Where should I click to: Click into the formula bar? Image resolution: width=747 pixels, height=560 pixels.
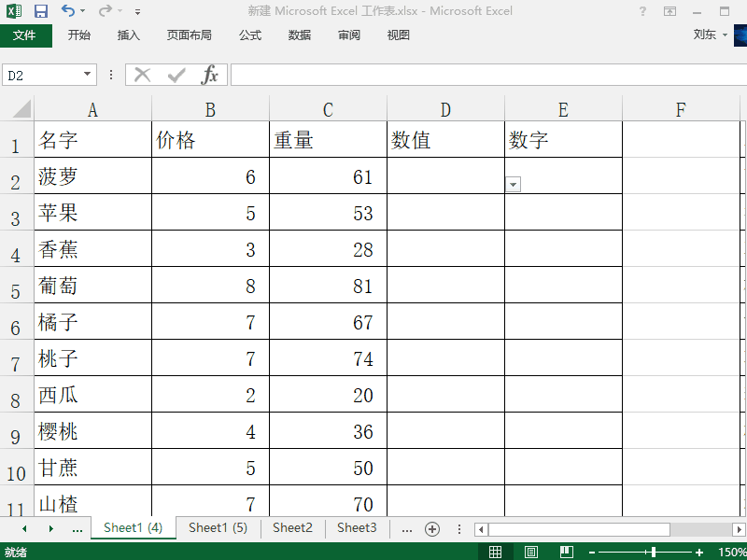488,76
